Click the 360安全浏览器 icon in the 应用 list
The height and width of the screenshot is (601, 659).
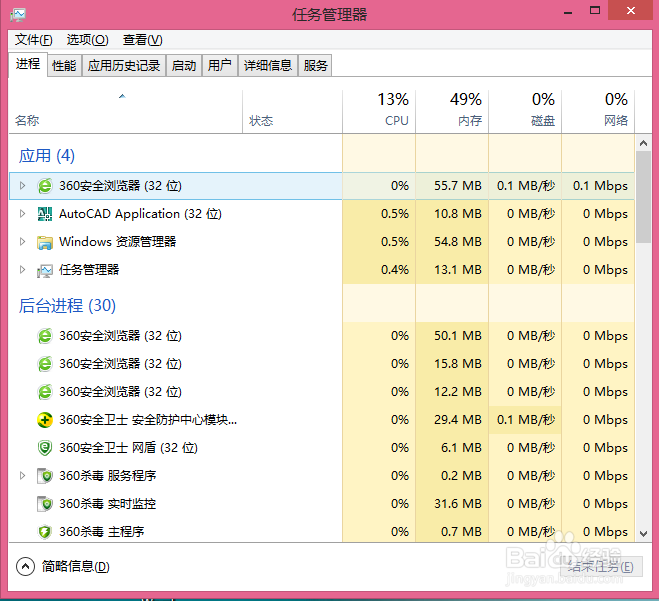tap(45, 186)
